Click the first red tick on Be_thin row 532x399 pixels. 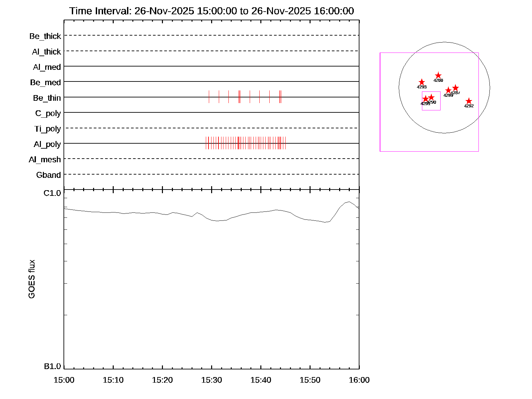[x=209, y=96]
